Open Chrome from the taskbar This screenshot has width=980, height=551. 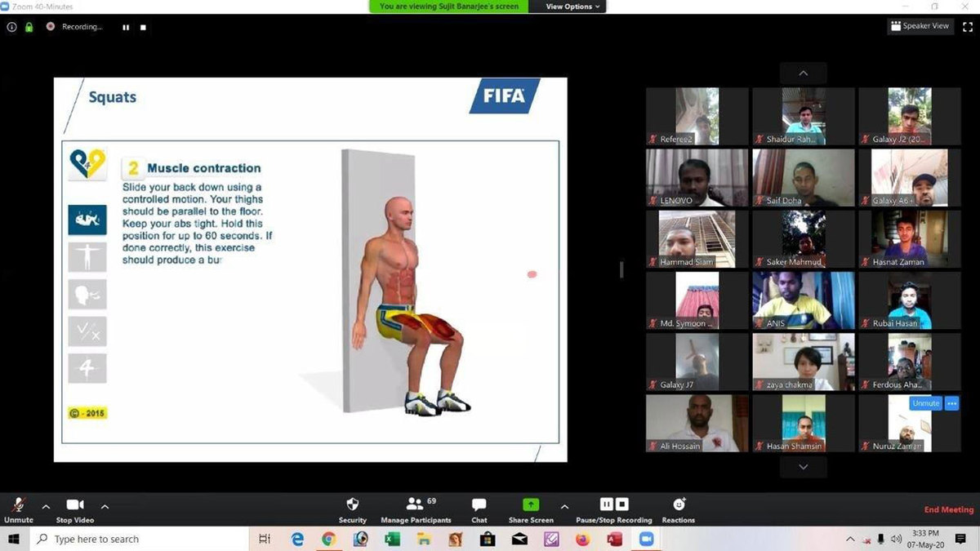coord(328,539)
